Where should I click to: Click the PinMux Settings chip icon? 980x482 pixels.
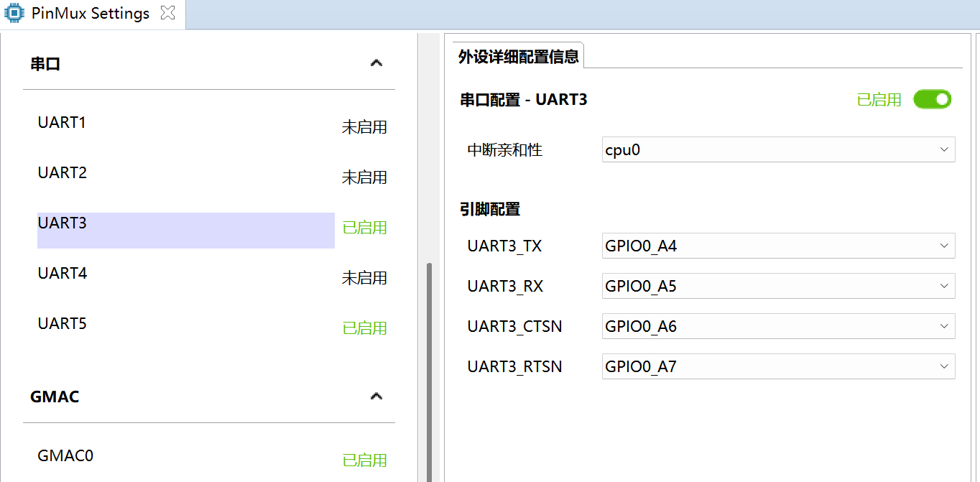(15, 14)
